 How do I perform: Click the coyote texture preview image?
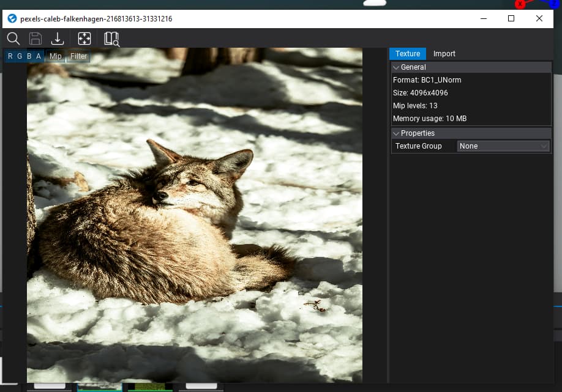[x=195, y=215]
